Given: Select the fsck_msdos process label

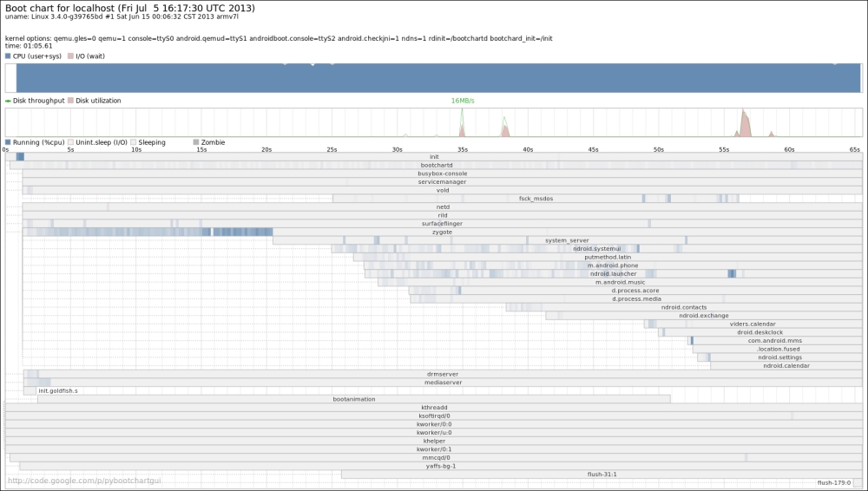Looking at the screenshot, I should pos(536,198).
